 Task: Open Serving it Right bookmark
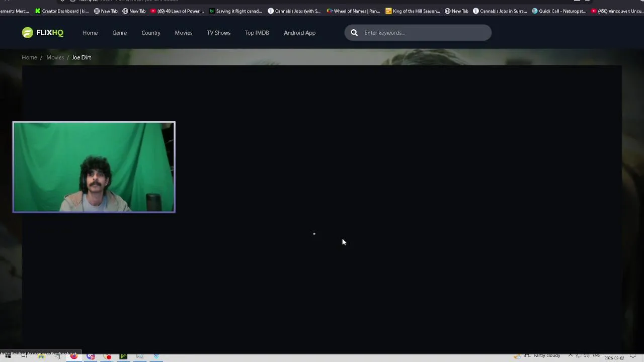click(235, 11)
